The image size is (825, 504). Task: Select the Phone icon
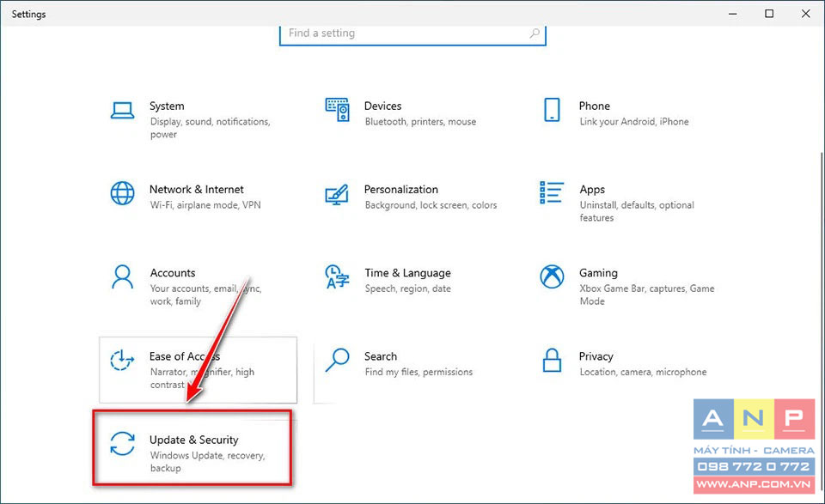pyautogui.click(x=552, y=110)
